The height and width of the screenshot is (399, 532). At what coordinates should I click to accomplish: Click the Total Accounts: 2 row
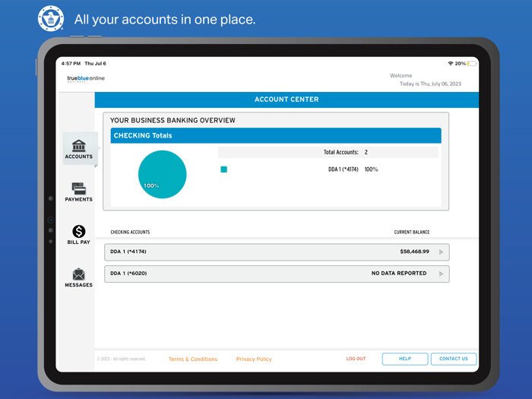point(328,152)
